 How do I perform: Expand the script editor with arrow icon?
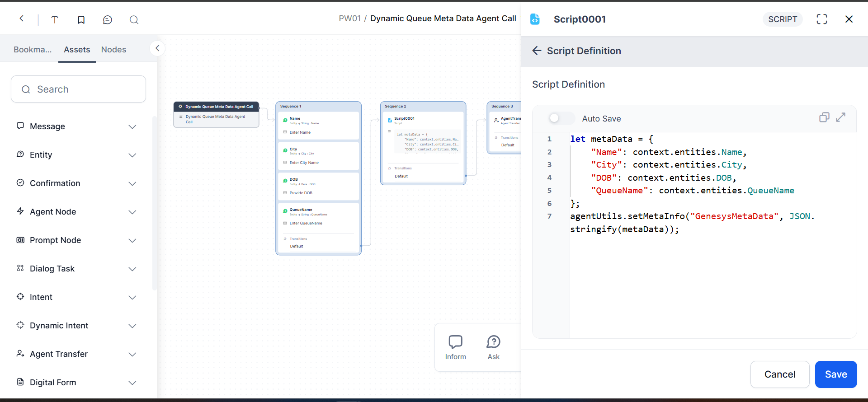(840, 117)
